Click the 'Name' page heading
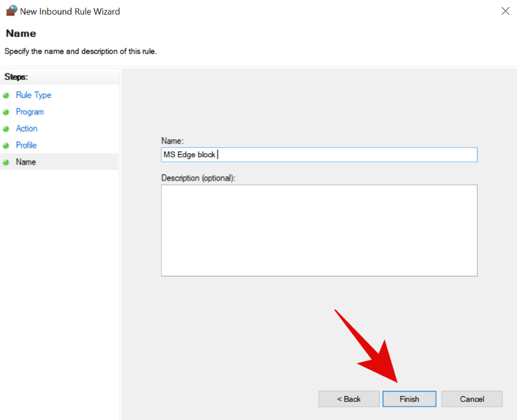 pyautogui.click(x=21, y=34)
